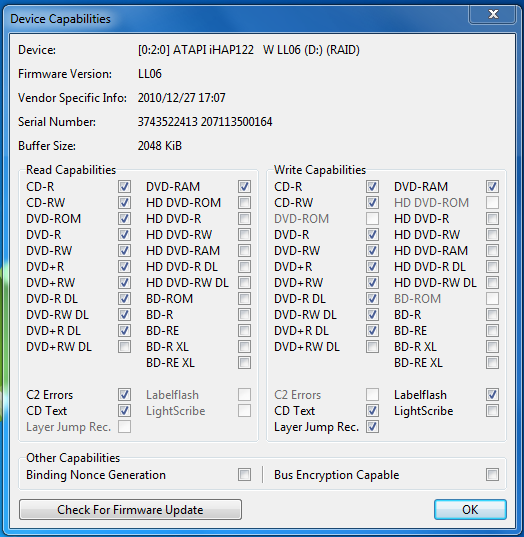Toggle BD-RE checkbox in Read Capabilities
The width and height of the screenshot is (524, 537).
click(244, 330)
